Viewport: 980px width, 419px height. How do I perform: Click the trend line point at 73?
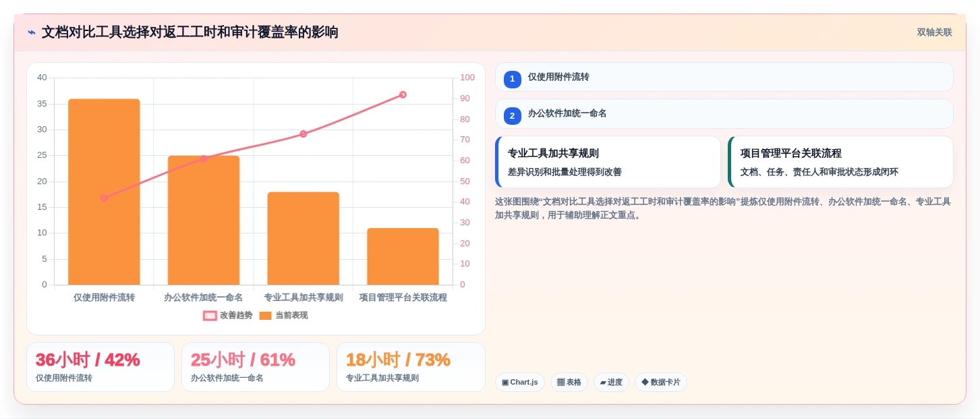303,134
